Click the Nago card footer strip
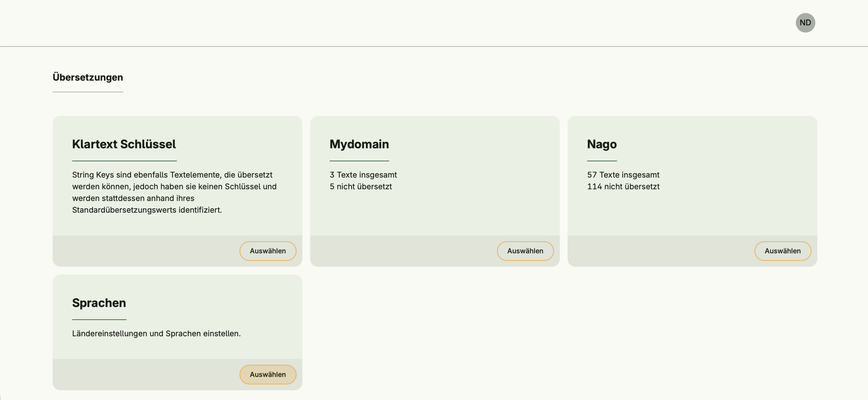This screenshot has height=400, width=868. pyautogui.click(x=657, y=251)
